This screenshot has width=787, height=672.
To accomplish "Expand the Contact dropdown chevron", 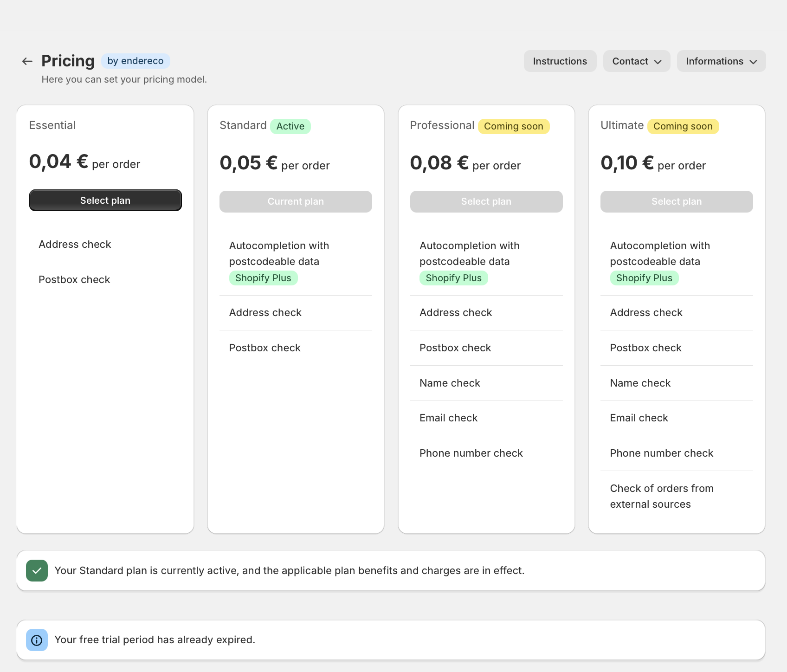I will pyautogui.click(x=658, y=62).
